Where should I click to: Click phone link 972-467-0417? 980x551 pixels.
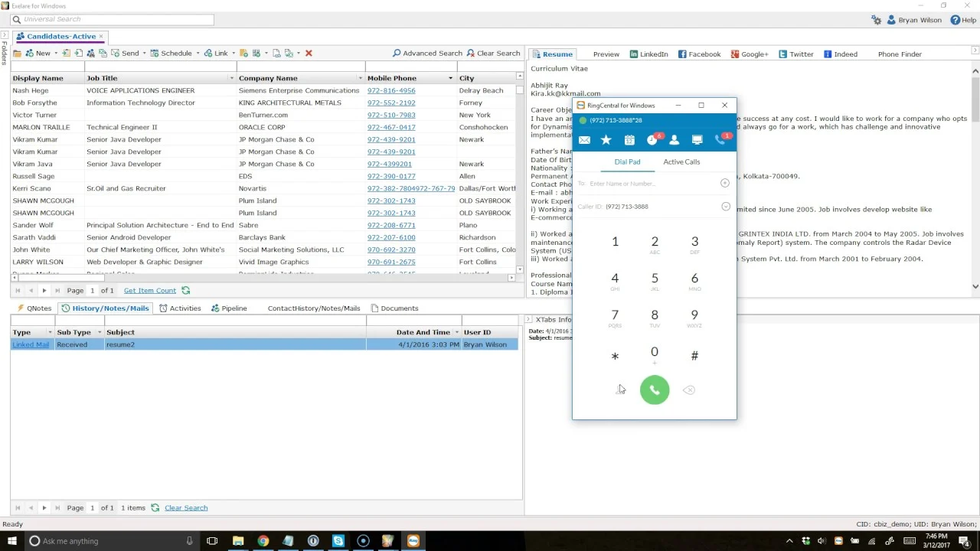391,127
